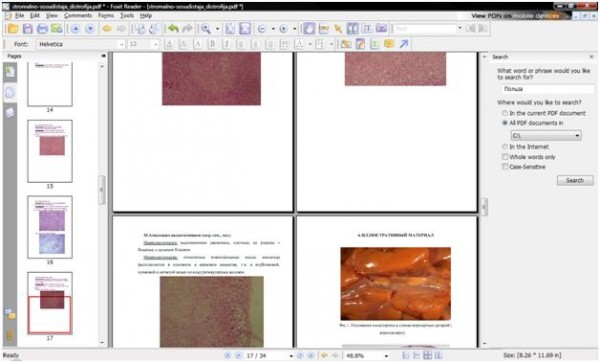Click the Open file folder icon
The height and width of the screenshot is (363, 600).
pos(13,29)
